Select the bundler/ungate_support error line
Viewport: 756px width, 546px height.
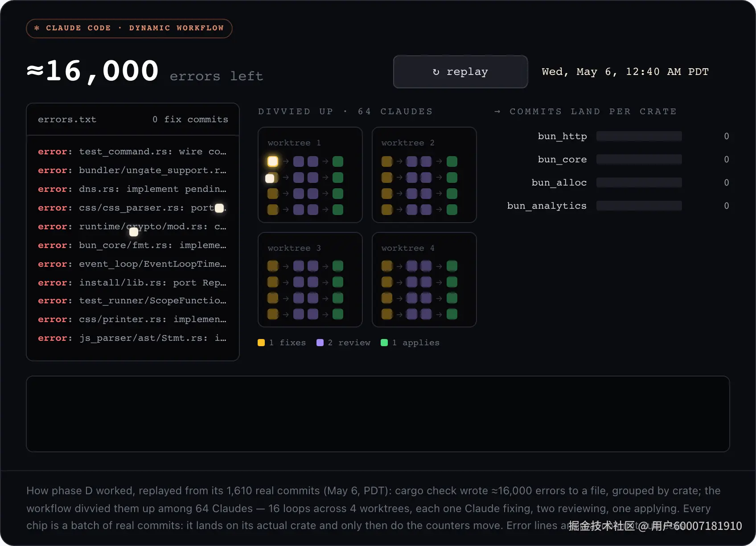coord(132,170)
